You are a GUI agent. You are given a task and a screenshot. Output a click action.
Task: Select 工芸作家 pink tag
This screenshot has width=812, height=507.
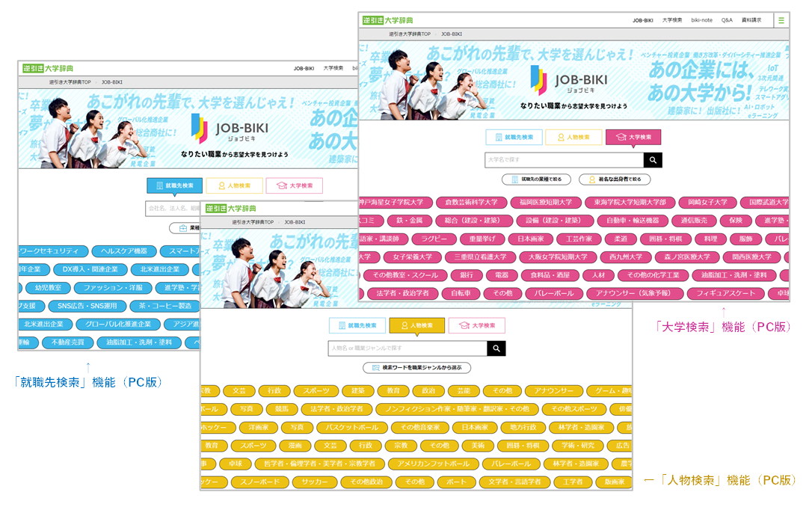point(579,239)
